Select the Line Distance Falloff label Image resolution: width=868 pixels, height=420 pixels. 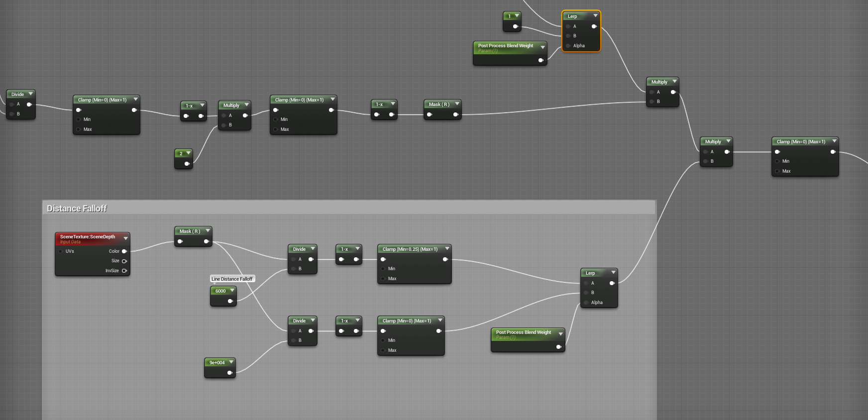232,279
